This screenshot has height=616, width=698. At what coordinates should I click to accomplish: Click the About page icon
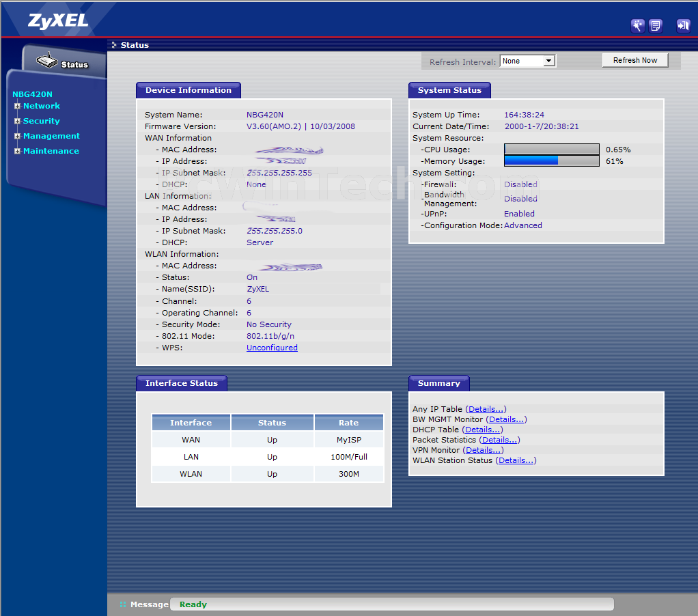[x=656, y=26]
